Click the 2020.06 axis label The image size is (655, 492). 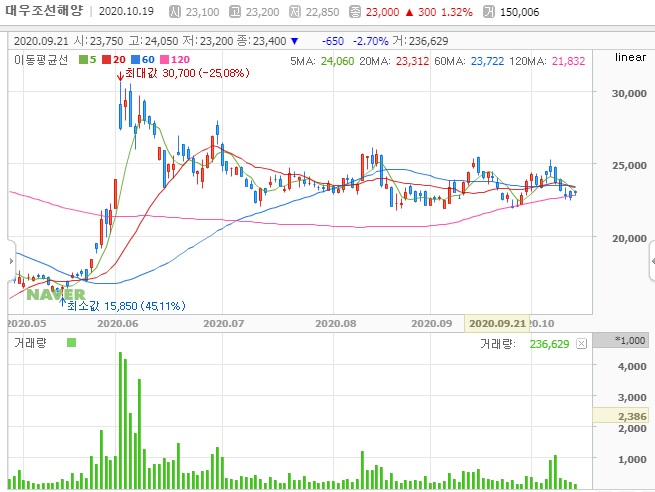[x=117, y=324]
